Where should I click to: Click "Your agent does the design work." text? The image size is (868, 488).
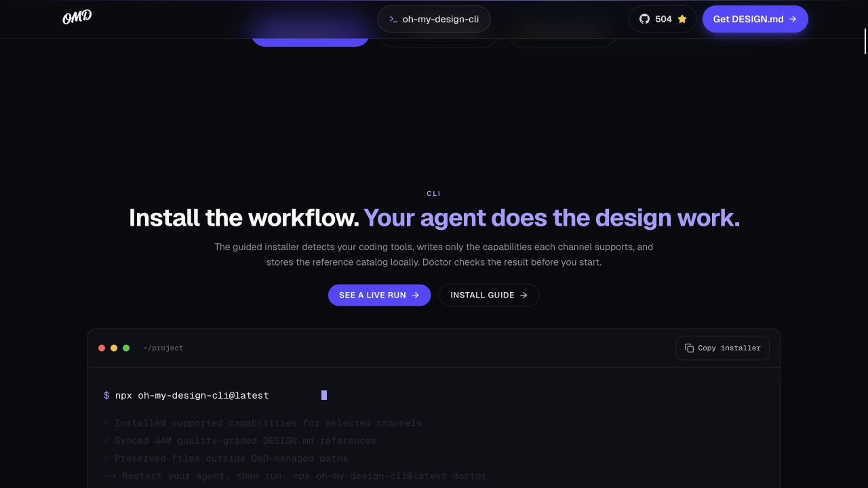pos(552,218)
